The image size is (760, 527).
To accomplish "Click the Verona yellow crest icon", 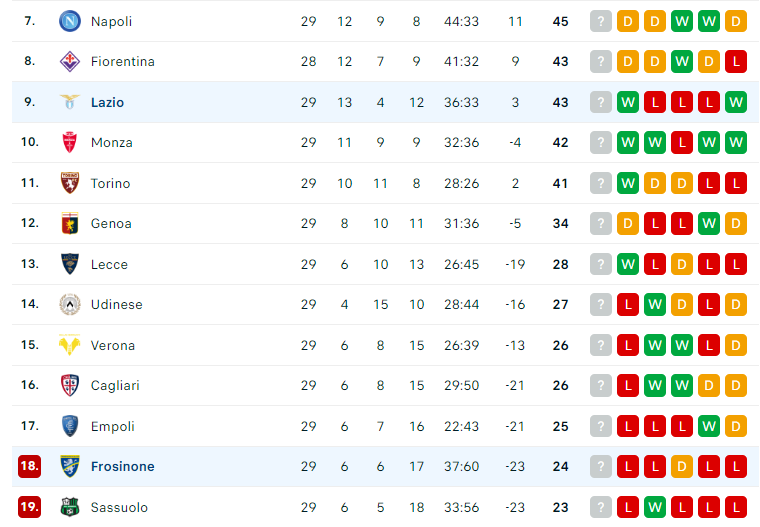I will pyautogui.click(x=70, y=345).
